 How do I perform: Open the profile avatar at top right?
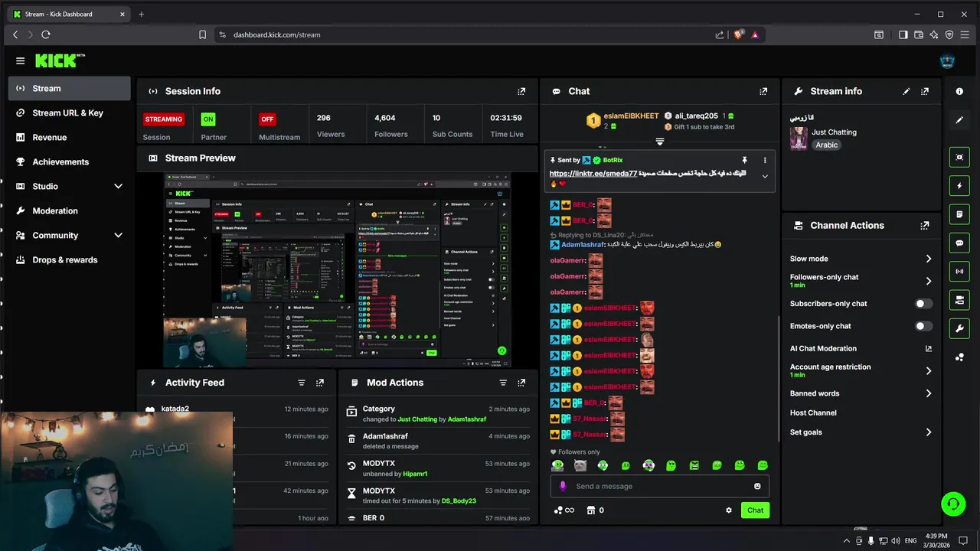[x=947, y=60]
